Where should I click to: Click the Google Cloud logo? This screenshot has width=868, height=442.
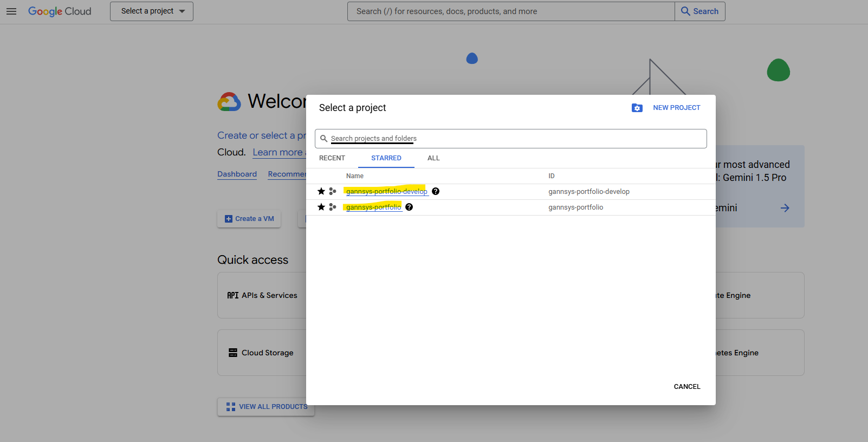tap(60, 11)
